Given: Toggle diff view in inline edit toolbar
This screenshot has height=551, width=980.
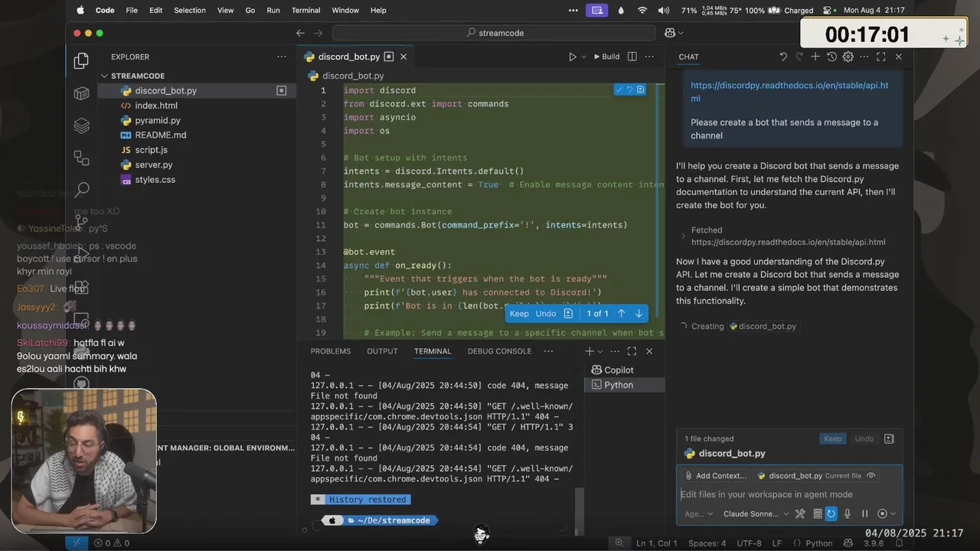Looking at the screenshot, I should pyautogui.click(x=568, y=314).
